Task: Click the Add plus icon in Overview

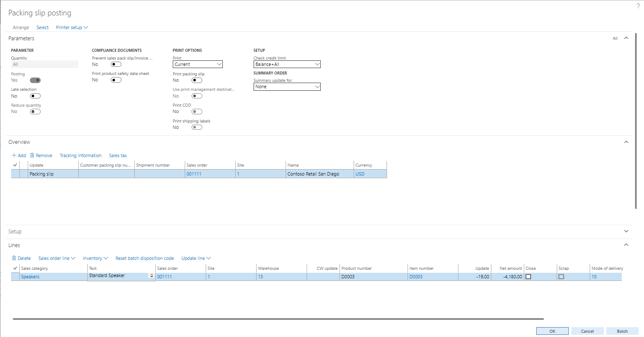Action: 14,155
